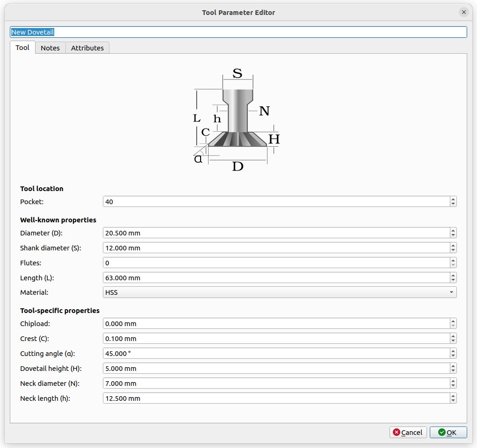This screenshot has width=477, height=448.
Task: Increase Length (L) with up arrow
Action: click(x=453, y=275)
